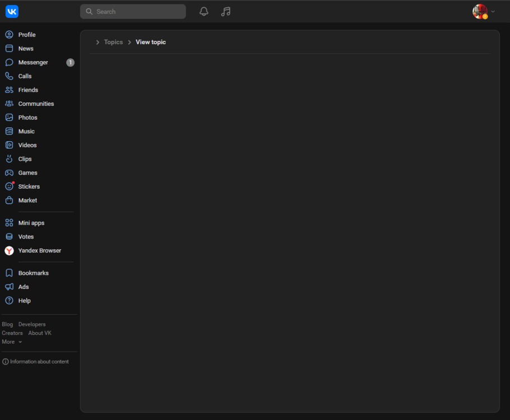
Task: Click the Help question mark icon
Action: click(x=10, y=300)
